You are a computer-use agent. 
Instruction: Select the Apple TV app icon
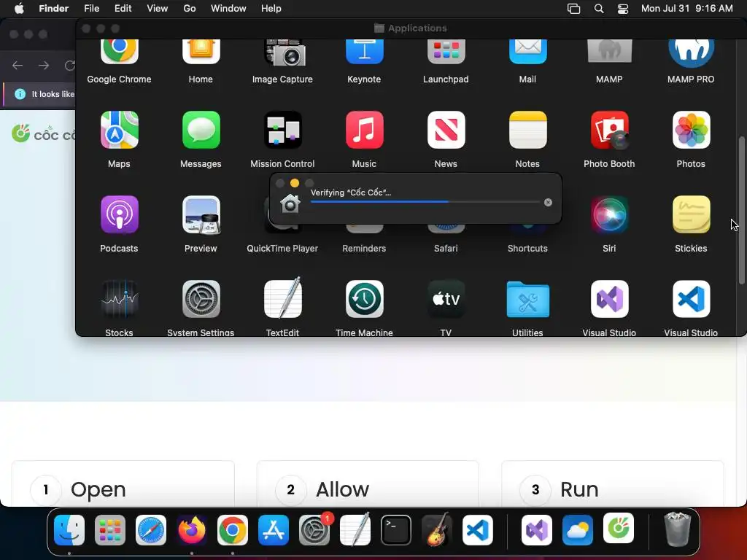446,299
